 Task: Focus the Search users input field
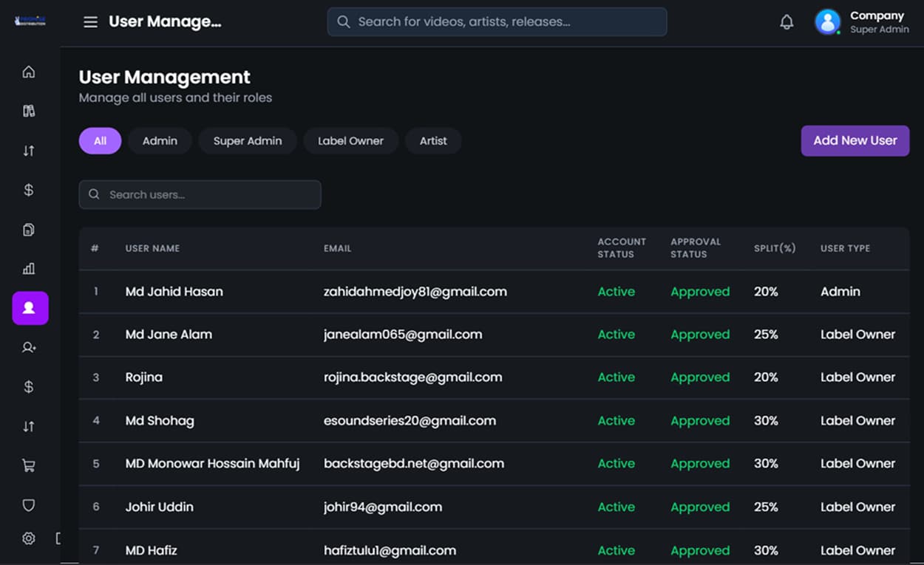(x=200, y=194)
